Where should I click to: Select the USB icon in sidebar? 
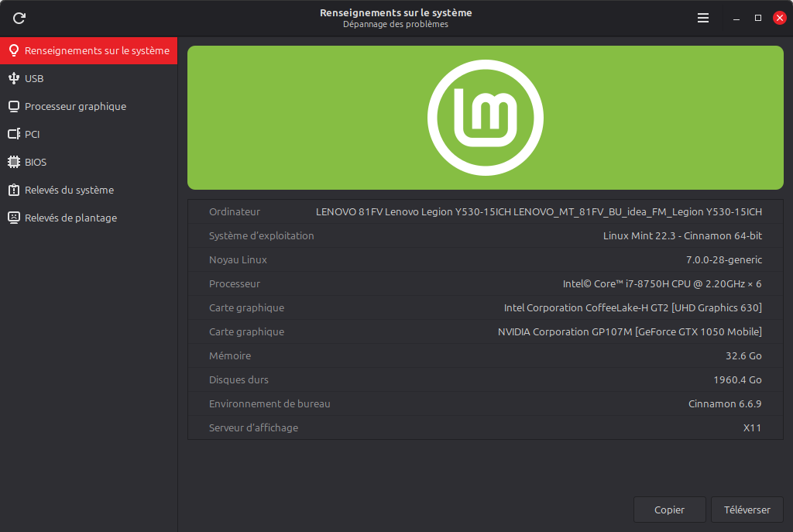14,78
